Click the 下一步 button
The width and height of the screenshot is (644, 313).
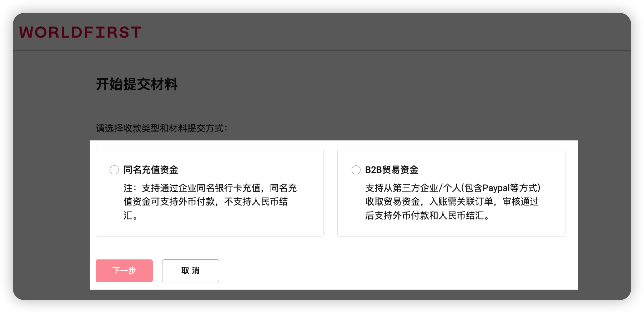point(124,271)
